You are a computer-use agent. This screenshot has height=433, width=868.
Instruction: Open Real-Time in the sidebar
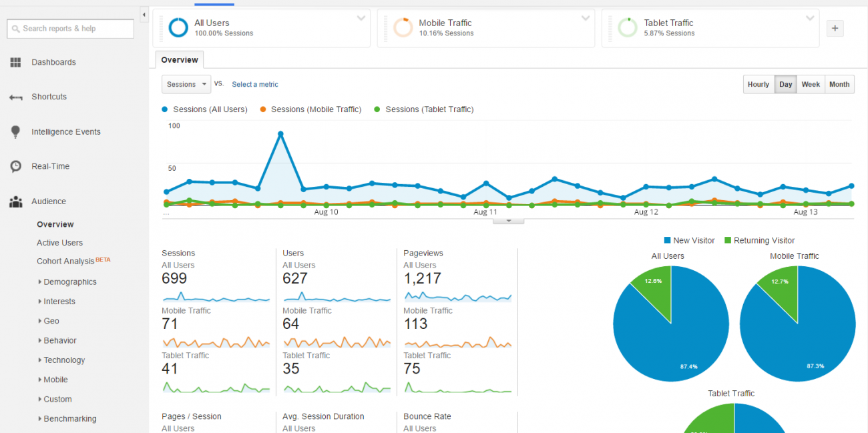(x=50, y=167)
